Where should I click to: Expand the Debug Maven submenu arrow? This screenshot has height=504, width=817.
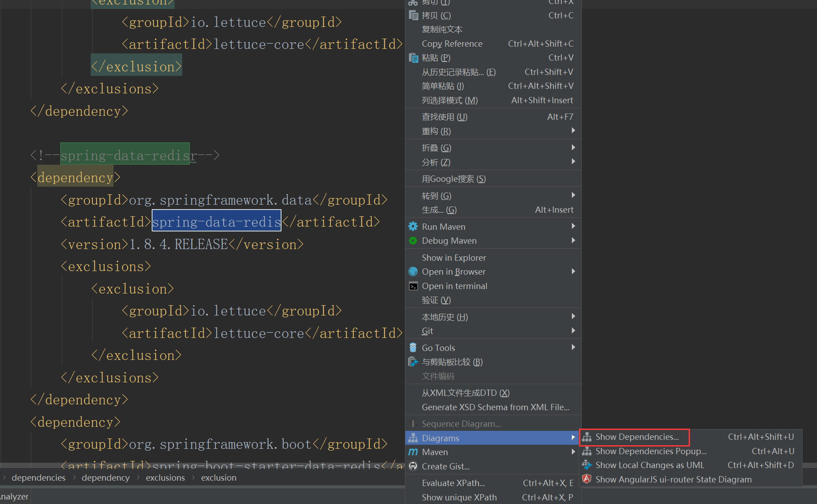tap(573, 241)
